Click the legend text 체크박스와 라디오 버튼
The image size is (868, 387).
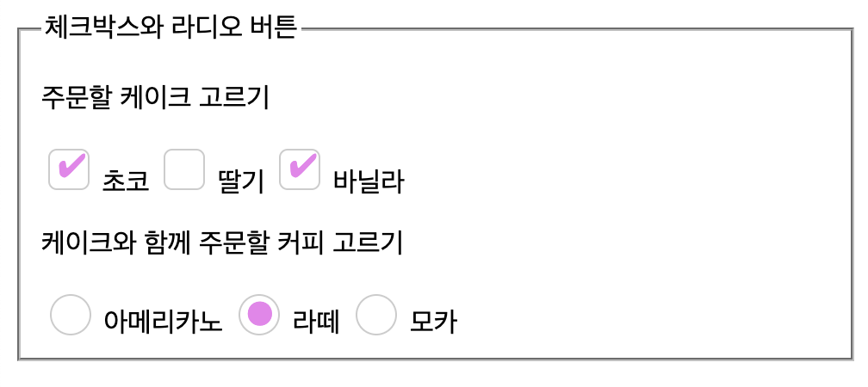pyautogui.click(x=170, y=28)
